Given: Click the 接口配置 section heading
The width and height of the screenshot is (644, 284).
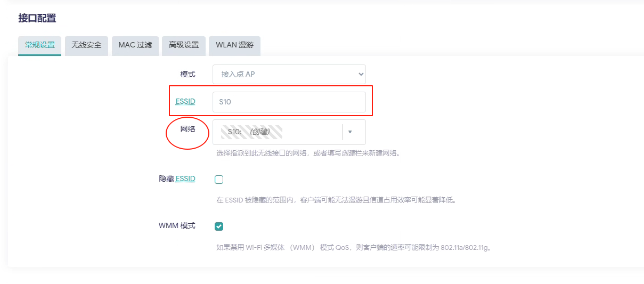Looking at the screenshot, I should coord(37,18).
